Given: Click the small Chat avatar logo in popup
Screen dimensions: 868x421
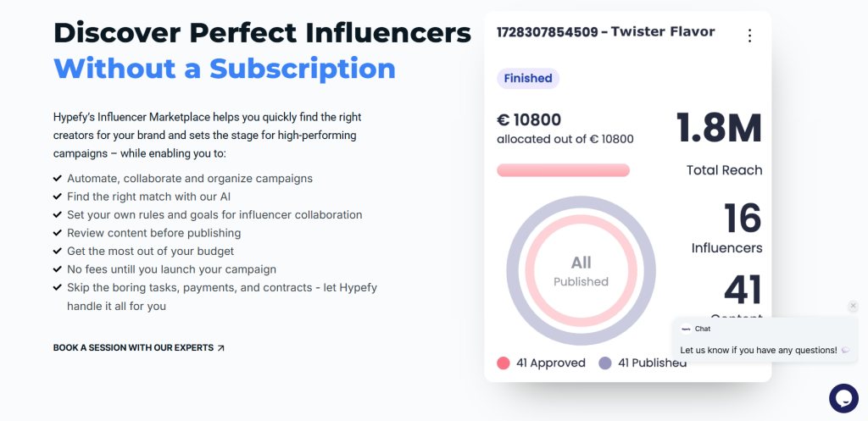Looking at the screenshot, I should click(686, 329).
